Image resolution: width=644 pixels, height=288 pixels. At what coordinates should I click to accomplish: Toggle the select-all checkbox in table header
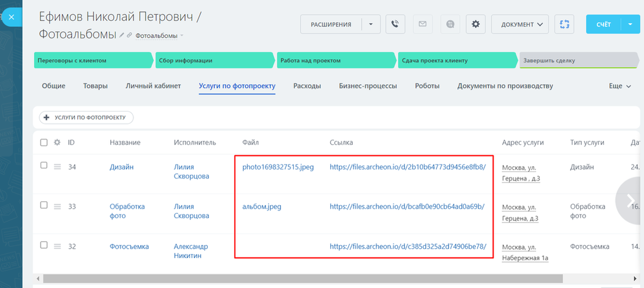point(44,143)
